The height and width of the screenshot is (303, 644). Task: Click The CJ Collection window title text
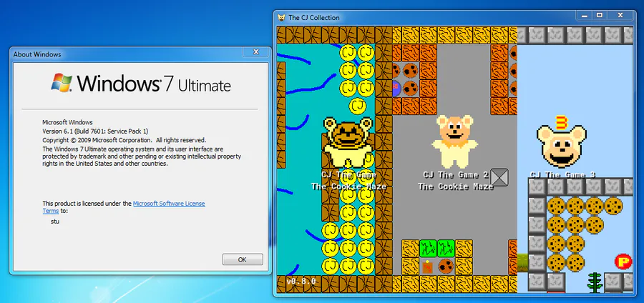click(x=314, y=18)
